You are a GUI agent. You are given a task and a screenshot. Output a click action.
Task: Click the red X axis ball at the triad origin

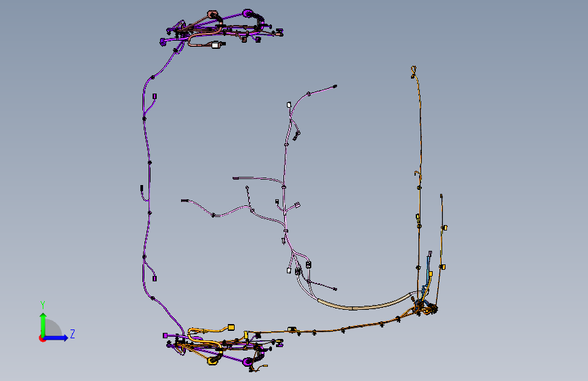tap(42, 338)
